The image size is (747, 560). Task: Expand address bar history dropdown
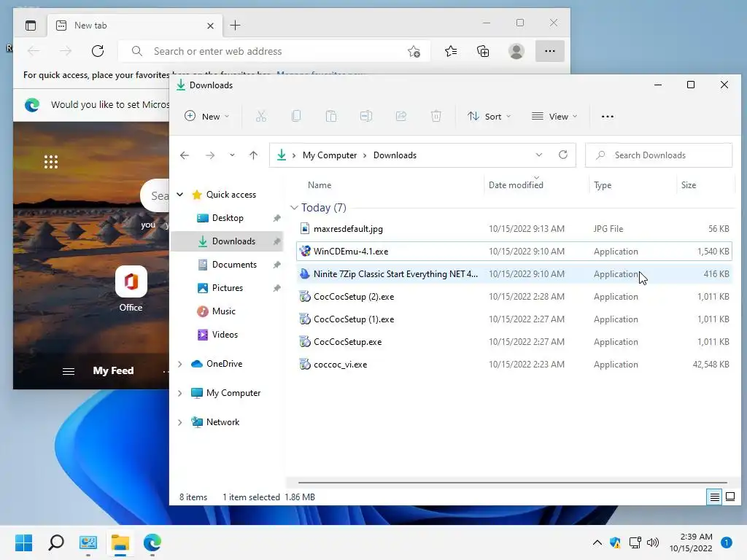tap(539, 155)
